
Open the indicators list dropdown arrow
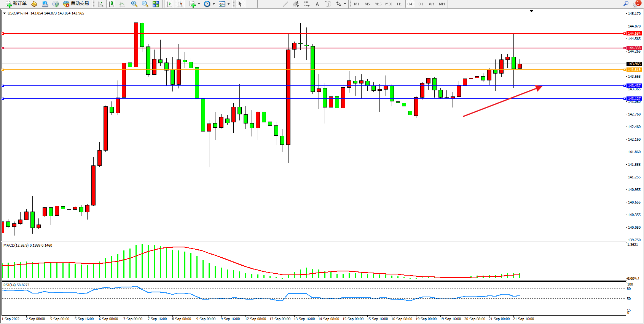tap(199, 4)
